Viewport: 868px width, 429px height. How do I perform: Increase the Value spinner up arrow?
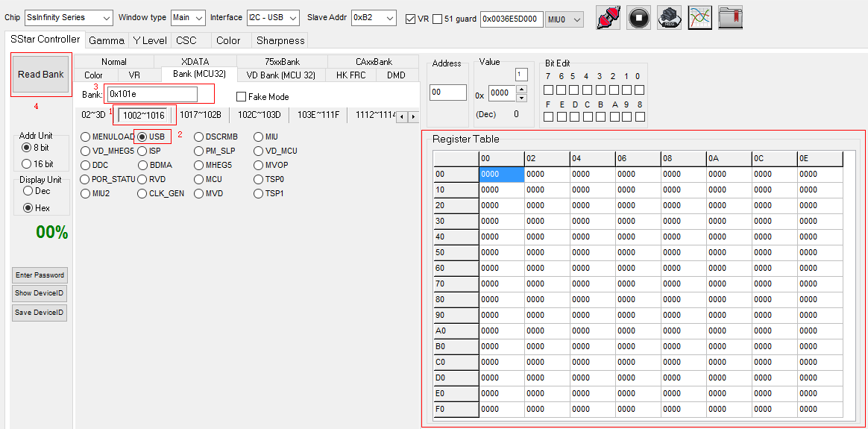pos(521,90)
